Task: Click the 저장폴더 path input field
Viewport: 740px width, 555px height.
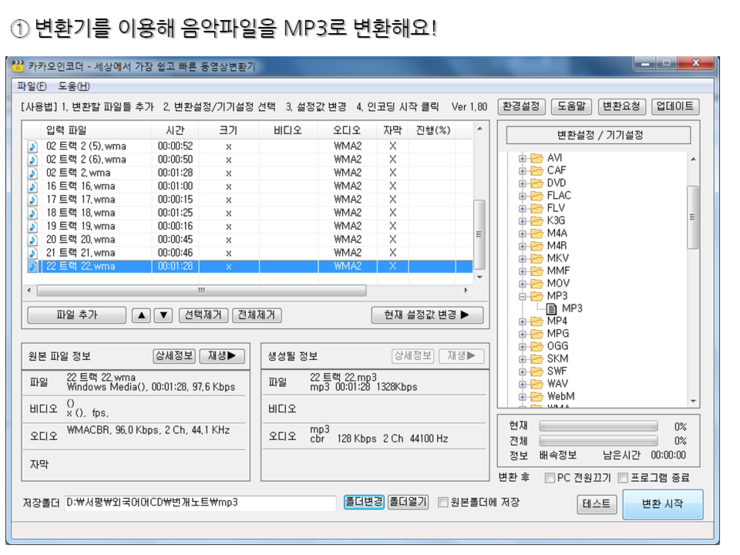Action: (x=200, y=502)
